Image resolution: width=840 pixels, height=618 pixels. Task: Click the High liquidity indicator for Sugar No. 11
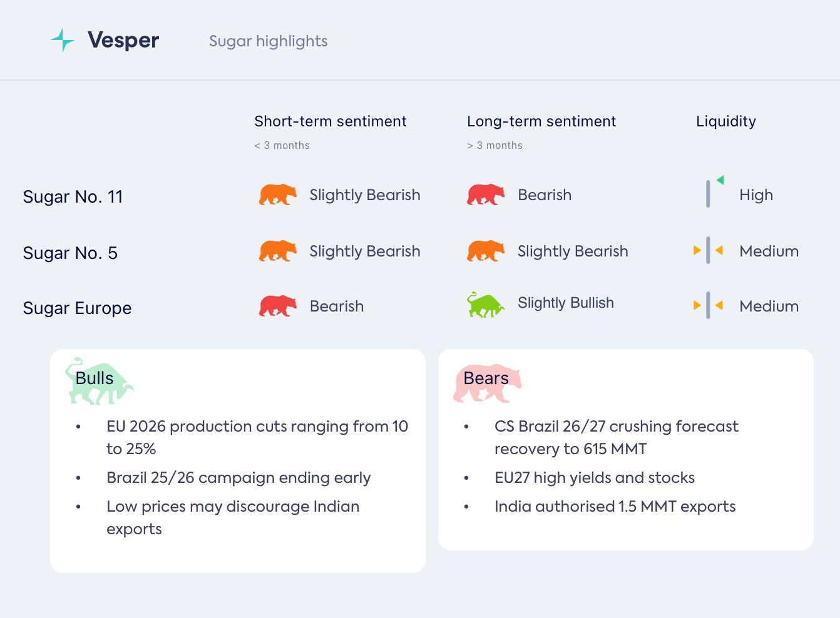click(x=714, y=192)
